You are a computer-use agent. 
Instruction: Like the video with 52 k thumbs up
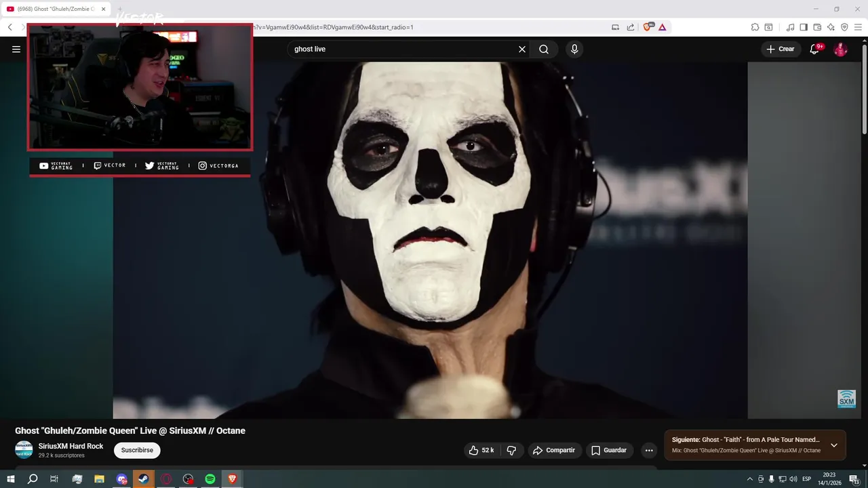tap(481, 450)
